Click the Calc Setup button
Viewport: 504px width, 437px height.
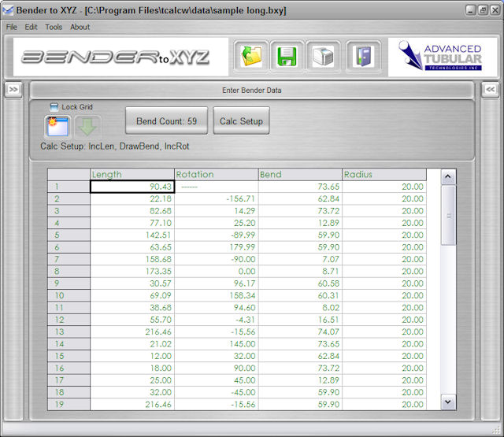coord(241,121)
